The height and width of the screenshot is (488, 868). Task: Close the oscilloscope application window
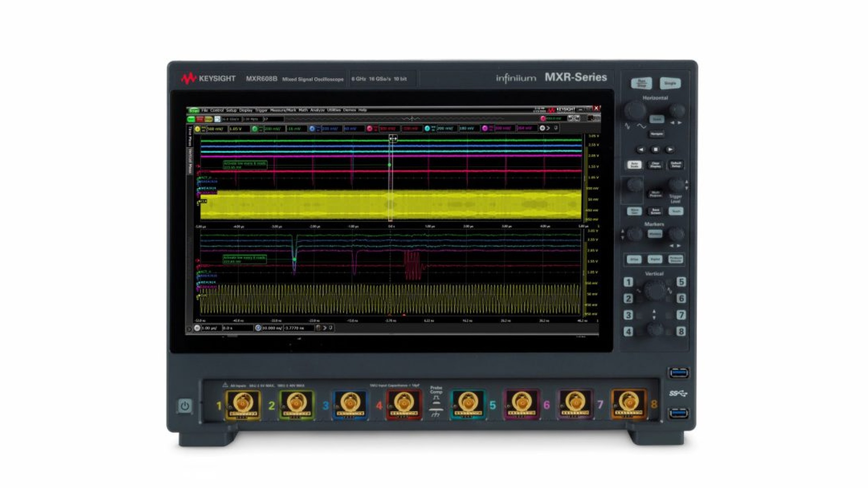coord(596,108)
